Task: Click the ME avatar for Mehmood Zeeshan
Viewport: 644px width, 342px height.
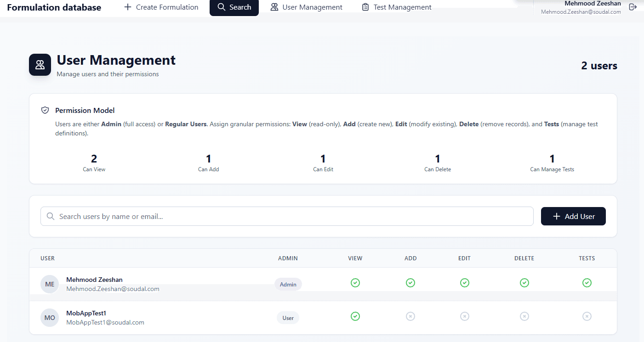Action: (x=50, y=284)
